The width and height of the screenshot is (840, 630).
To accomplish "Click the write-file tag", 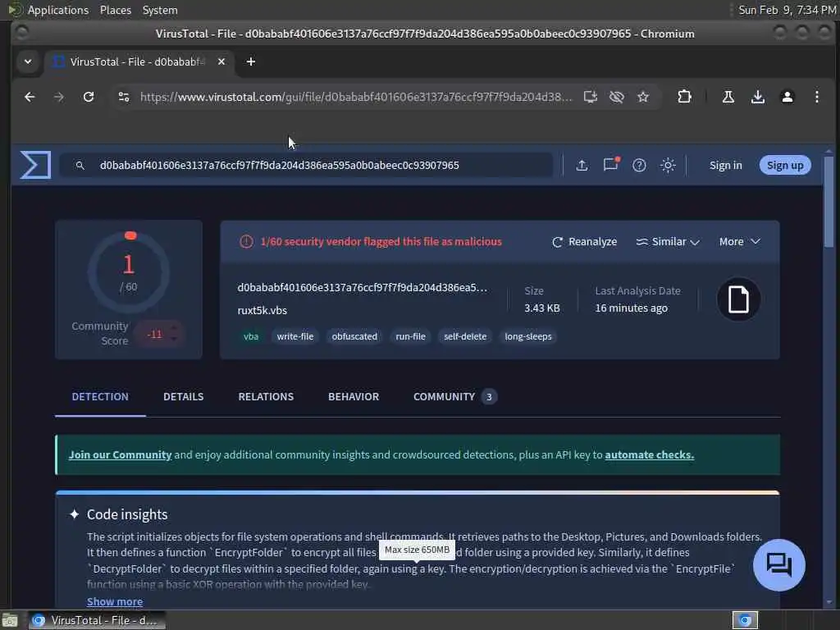I will (295, 337).
